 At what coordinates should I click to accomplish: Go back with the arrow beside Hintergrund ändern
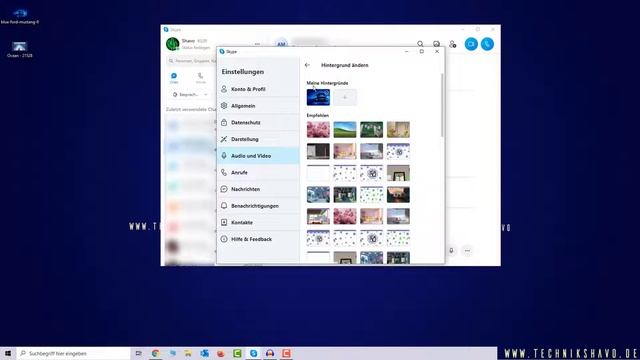coord(307,65)
